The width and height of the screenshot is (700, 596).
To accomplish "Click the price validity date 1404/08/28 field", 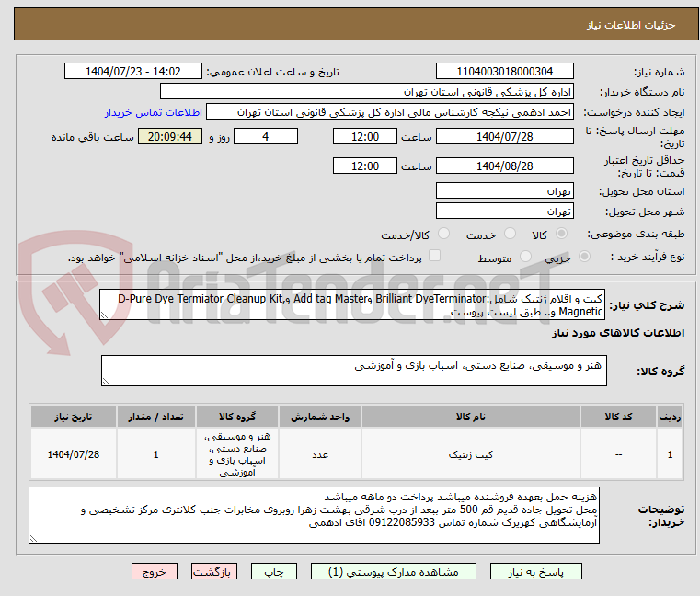I will tap(504, 166).
